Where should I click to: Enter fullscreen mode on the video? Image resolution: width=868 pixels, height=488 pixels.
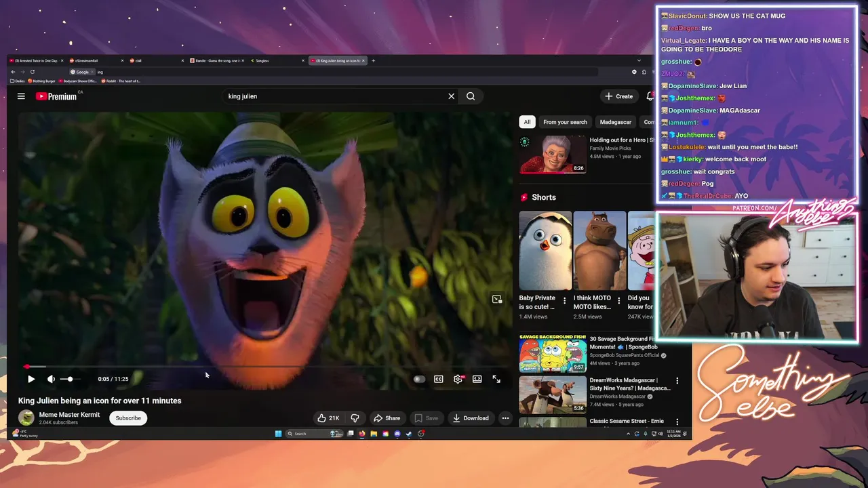tap(496, 379)
